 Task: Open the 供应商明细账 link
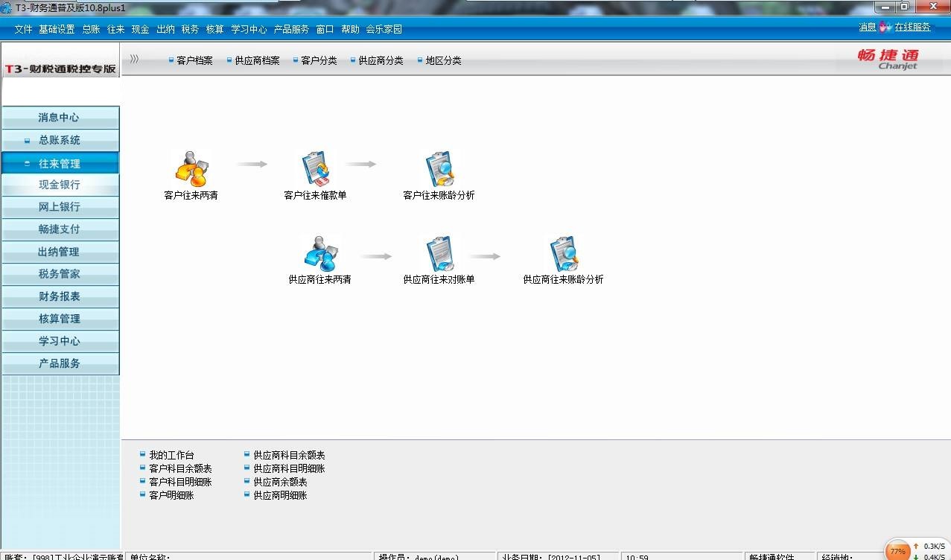point(280,495)
